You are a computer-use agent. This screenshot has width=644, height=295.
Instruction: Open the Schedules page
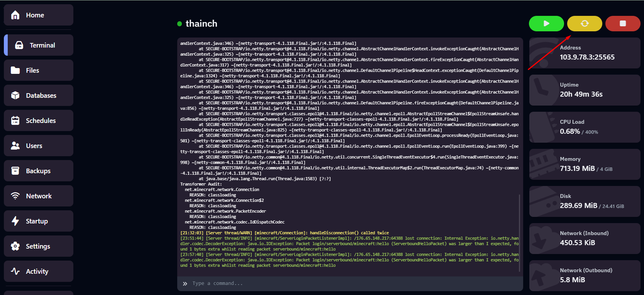[39, 121]
